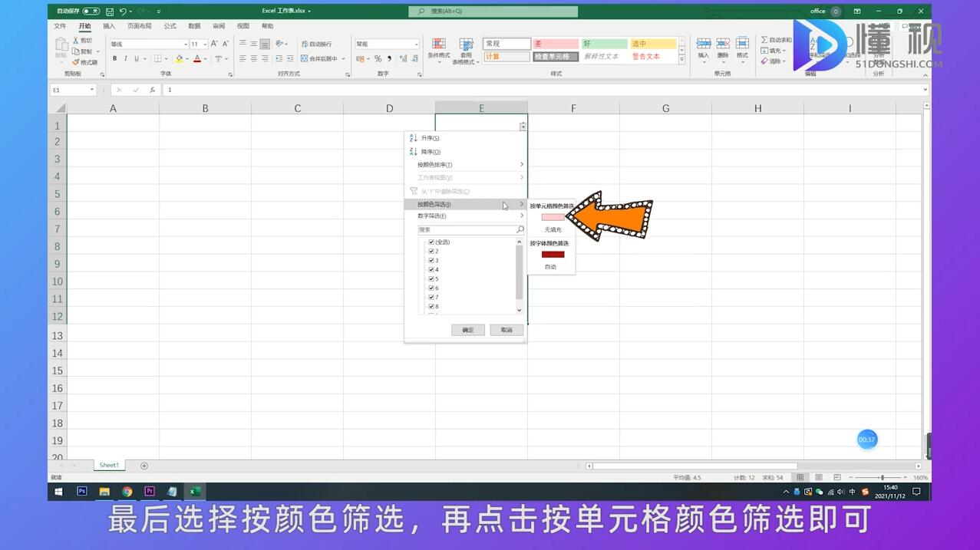This screenshot has width=980, height=550.
Task: Click the Wrap Text (自动换行) icon
Action: (305, 44)
